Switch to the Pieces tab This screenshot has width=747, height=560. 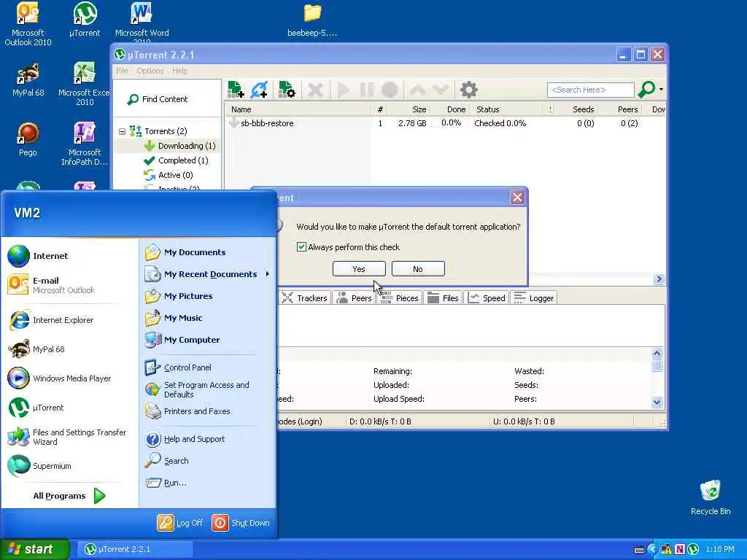(x=399, y=298)
